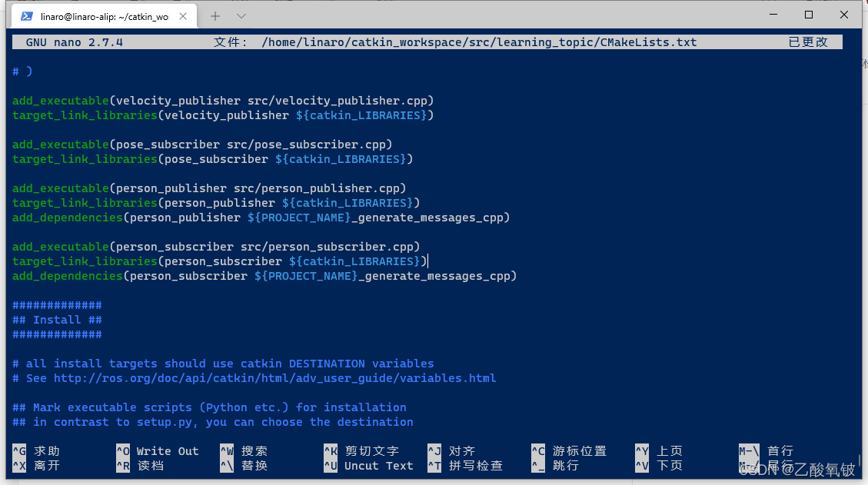Image resolution: width=868 pixels, height=485 pixels.
Task: Click the ^C 游标位置 cursor position shortcut
Action: 569,450
